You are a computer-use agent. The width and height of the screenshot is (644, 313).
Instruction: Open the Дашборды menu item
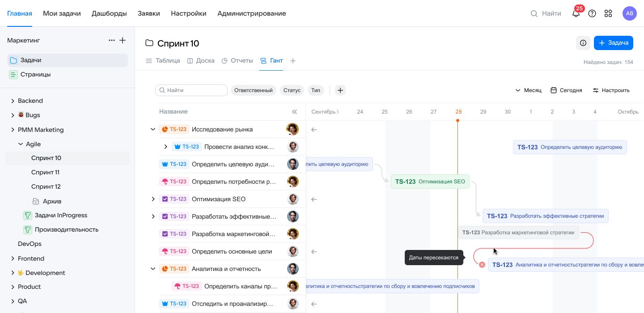pyautogui.click(x=109, y=13)
